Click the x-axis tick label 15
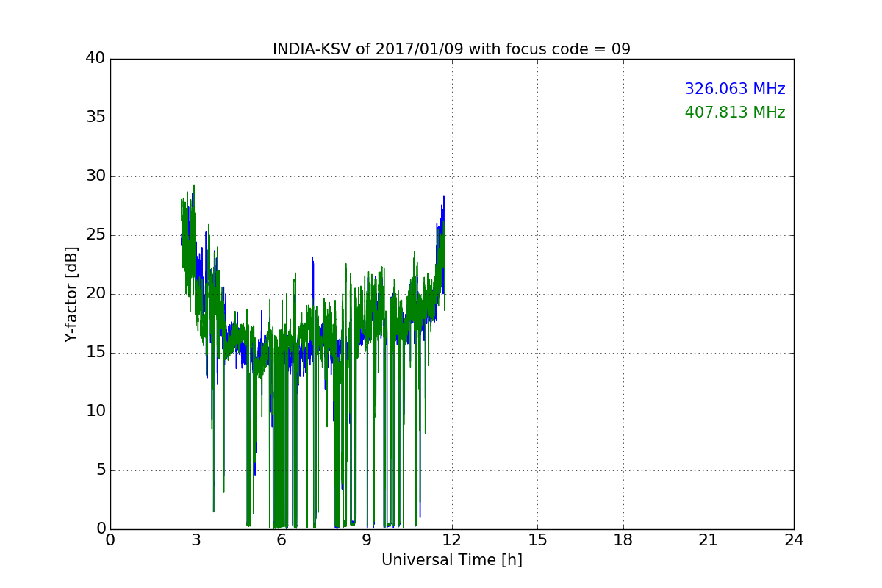The image size is (882, 588). pos(537,539)
